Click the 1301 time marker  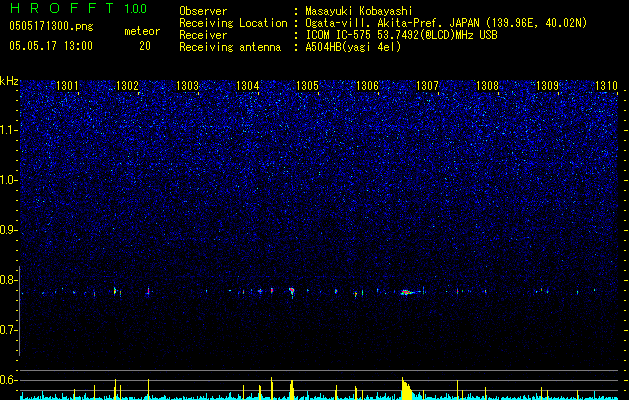point(67,86)
